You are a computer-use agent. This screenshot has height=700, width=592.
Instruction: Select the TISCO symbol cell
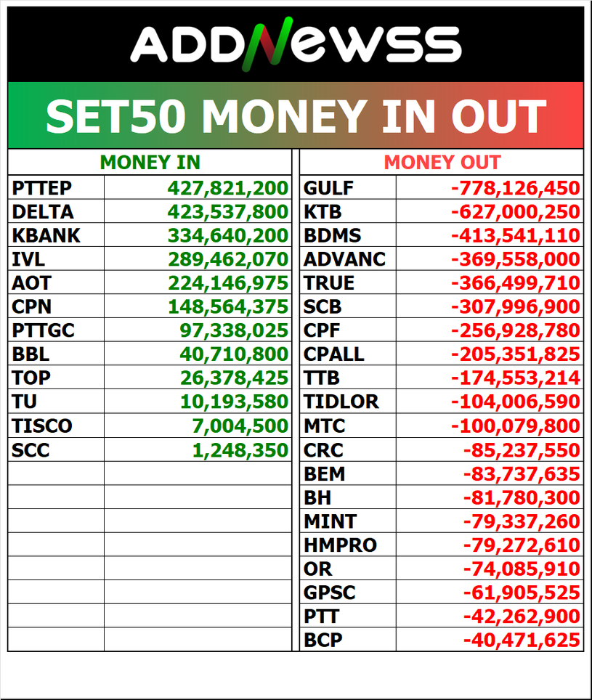tap(42, 426)
